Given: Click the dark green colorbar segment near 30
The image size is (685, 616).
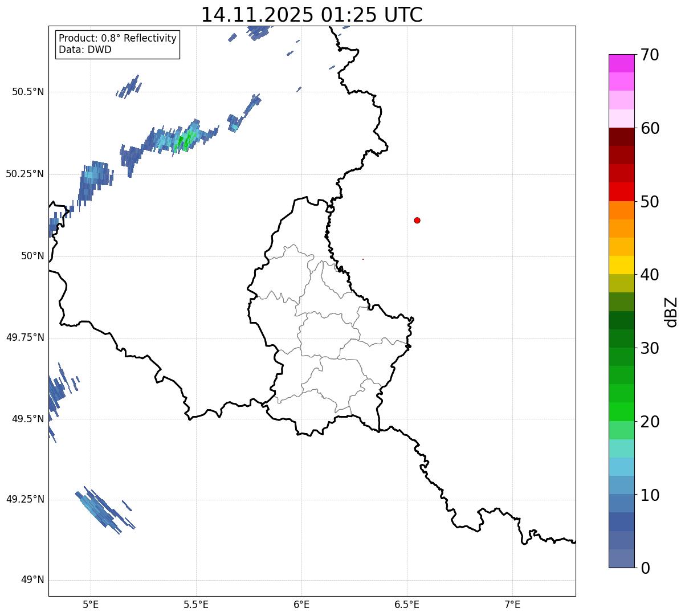Looking at the screenshot, I should [621, 338].
